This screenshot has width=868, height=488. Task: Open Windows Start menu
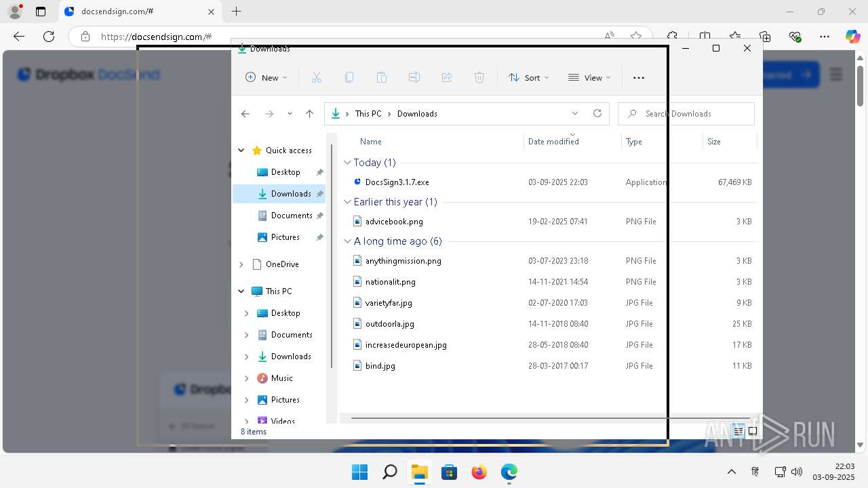click(359, 472)
